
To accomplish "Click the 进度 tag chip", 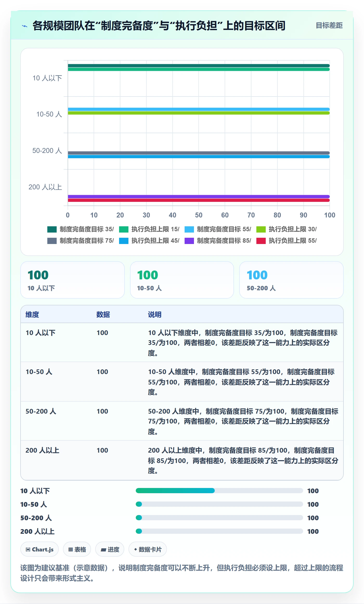I will pyautogui.click(x=110, y=549).
